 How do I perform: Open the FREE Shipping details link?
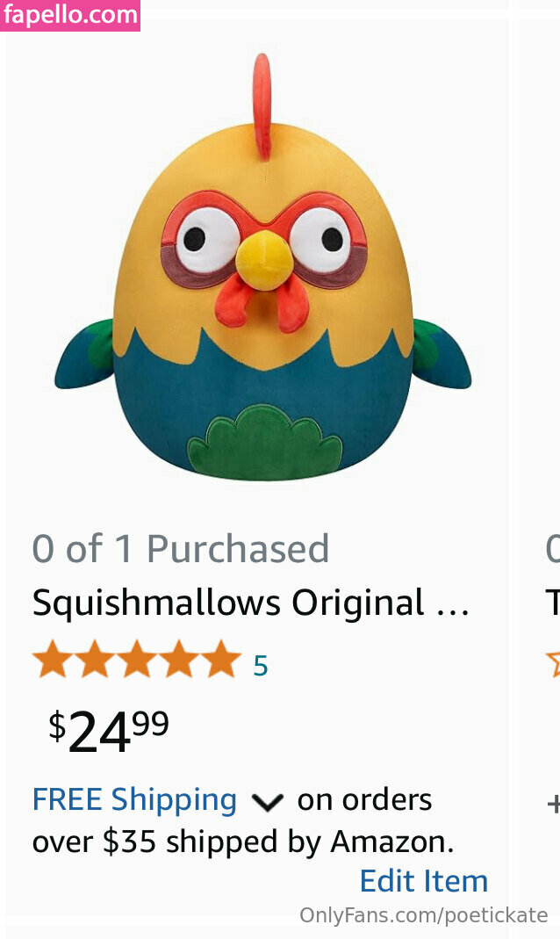[x=134, y=800]
